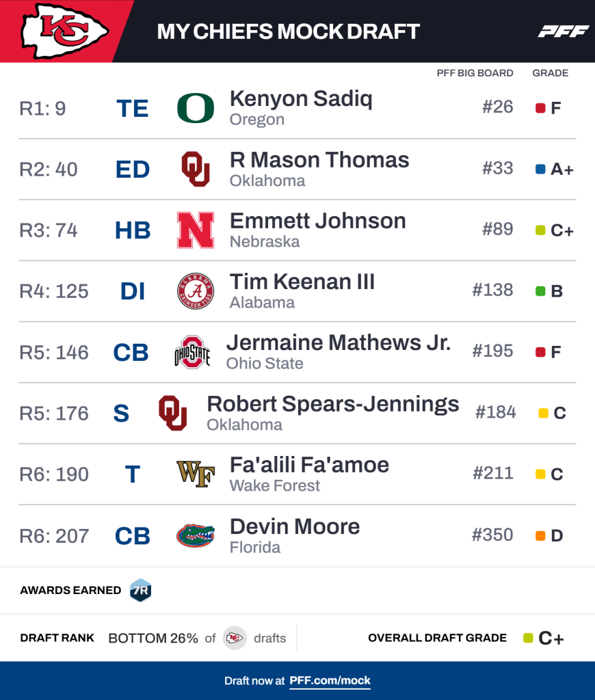The image size is (595, 700).
Task: Click the Grade column header
Action: (550, 73)
